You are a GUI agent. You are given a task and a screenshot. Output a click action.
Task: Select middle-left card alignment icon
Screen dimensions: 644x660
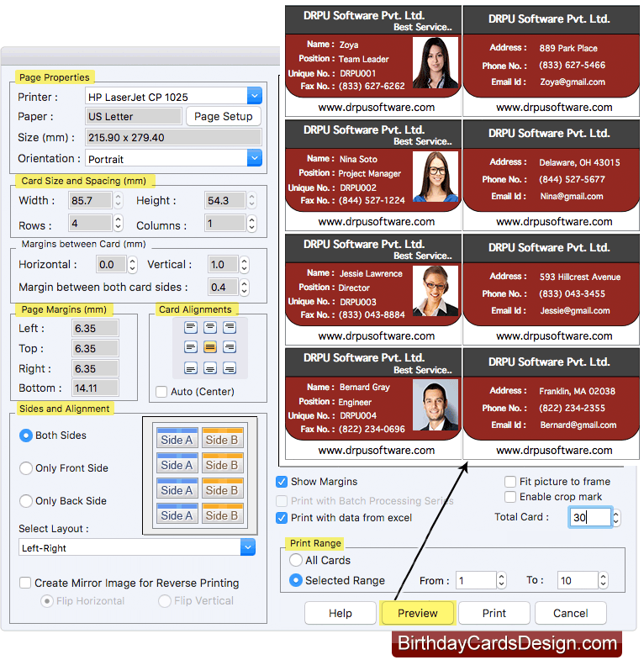coord(191,347)
